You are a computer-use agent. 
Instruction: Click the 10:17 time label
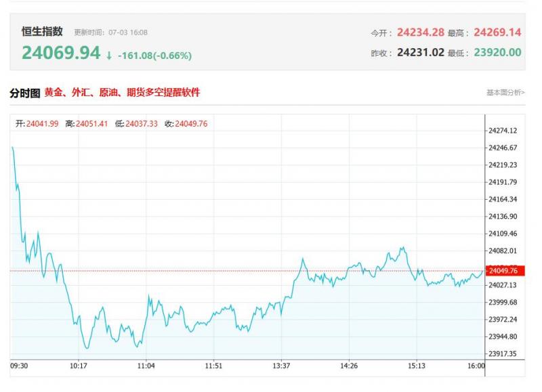(79, 366)
